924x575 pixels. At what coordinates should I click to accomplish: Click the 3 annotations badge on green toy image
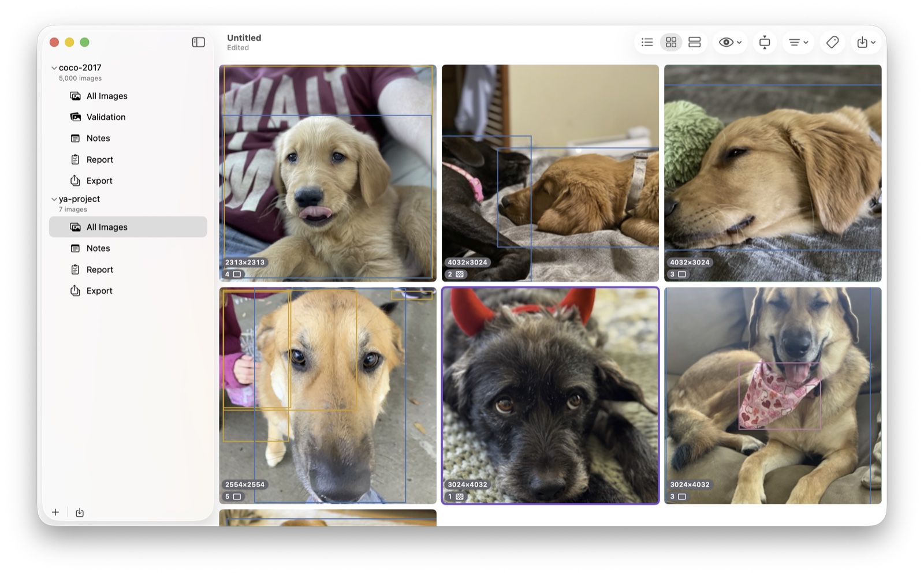point(678,274)
